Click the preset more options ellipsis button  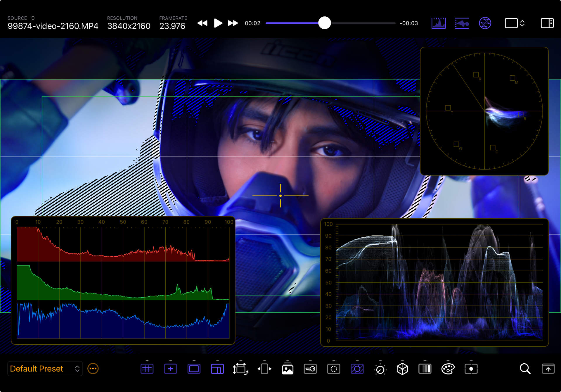pyautogui.click(x=93, y=369)
